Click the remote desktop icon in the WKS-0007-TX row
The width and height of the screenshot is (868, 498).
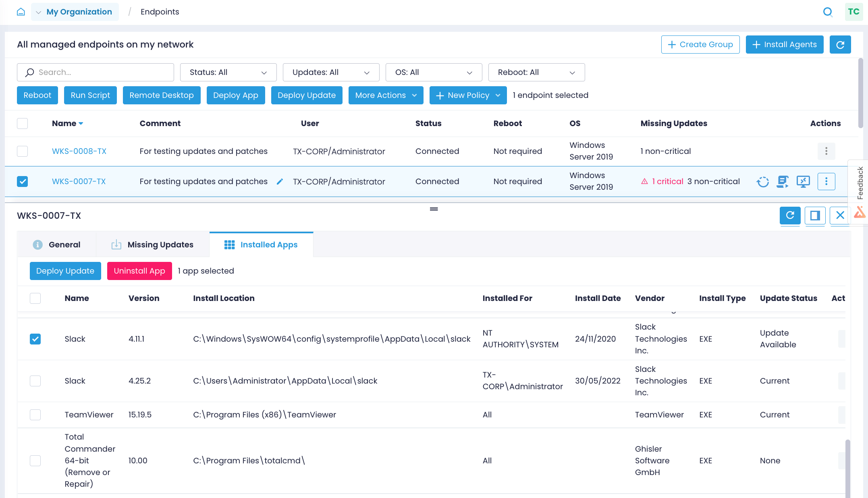803,182
